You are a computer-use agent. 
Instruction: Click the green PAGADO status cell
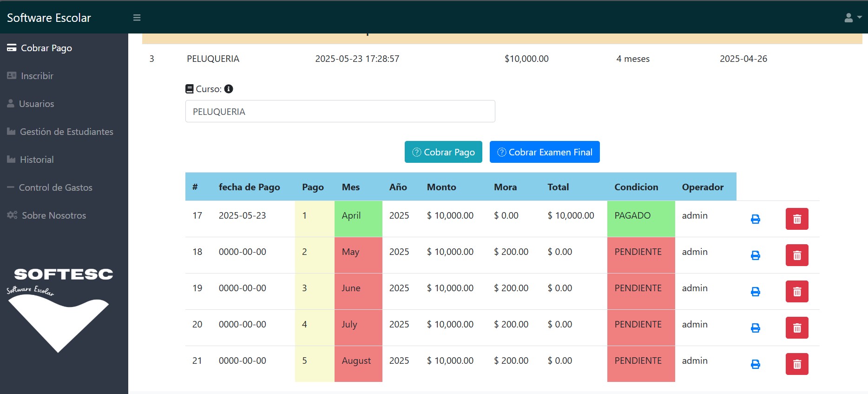click(x=640, y=216)
